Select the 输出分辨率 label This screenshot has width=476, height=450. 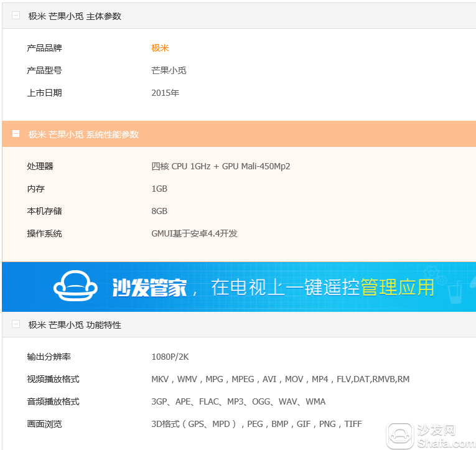click(x=49, y=357)
